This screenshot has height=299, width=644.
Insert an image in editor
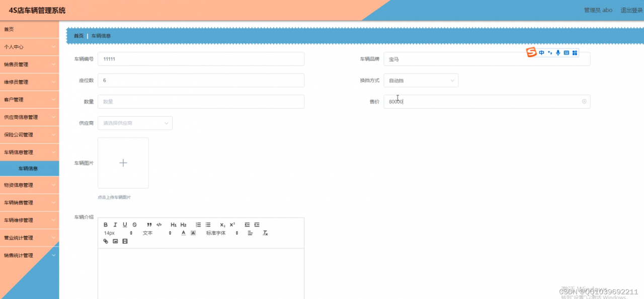115,242
